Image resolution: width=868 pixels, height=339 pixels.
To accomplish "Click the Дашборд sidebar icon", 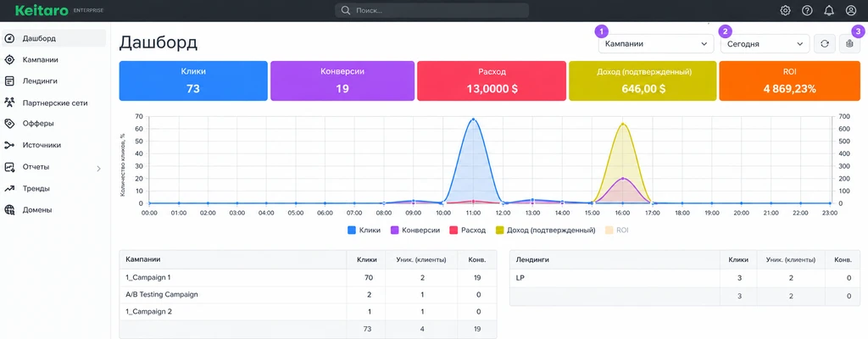I will click(x=9, y=38).
